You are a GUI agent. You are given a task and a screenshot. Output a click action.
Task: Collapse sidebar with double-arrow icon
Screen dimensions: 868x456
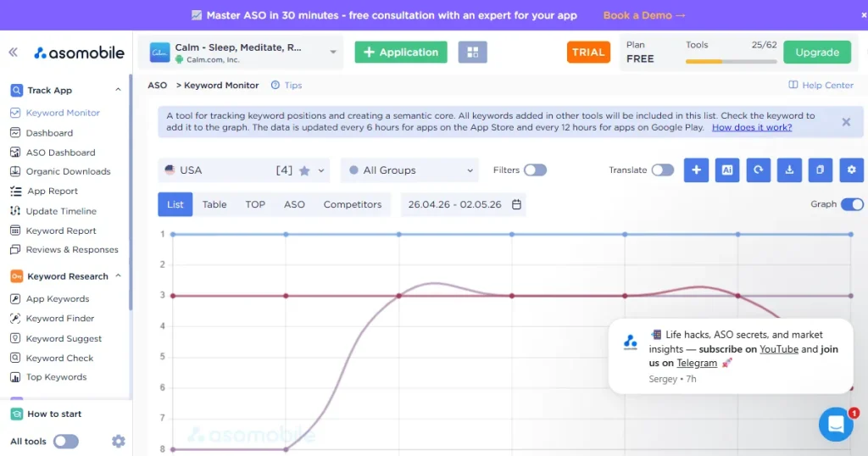tap(14, 53)
